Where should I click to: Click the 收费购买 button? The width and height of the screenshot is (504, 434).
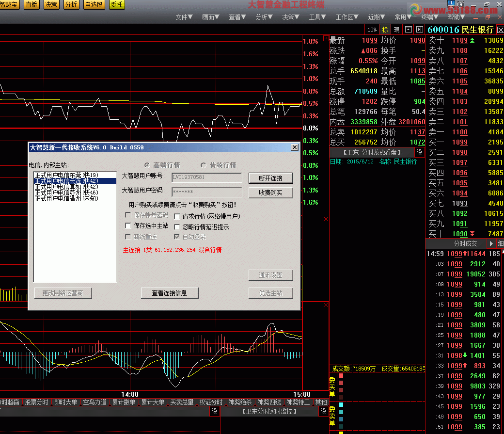[x=270, y=193]
